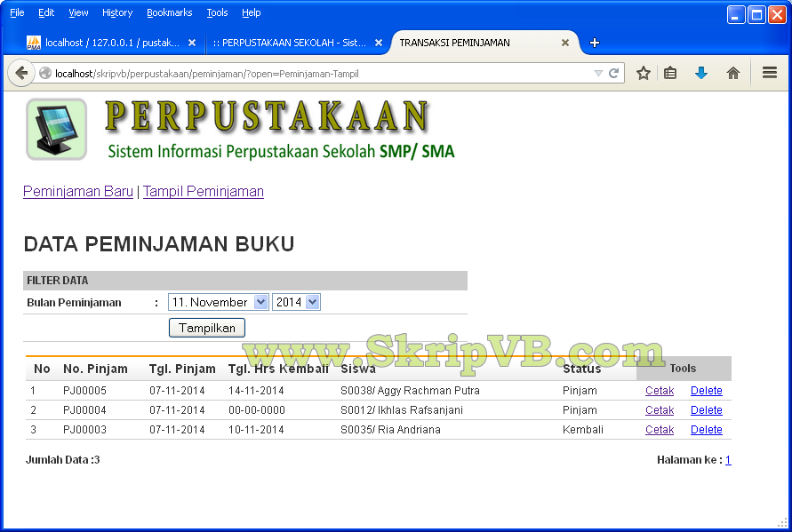Click the Tgl. Pinjam column header
Screen dimensions: 792x532
[x=182, y=369]
